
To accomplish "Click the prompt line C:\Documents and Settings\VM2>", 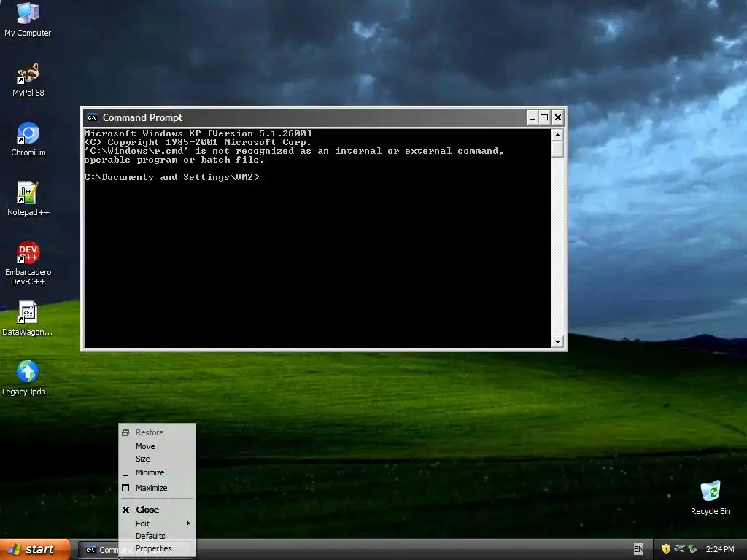I will [x=172, y=177].
